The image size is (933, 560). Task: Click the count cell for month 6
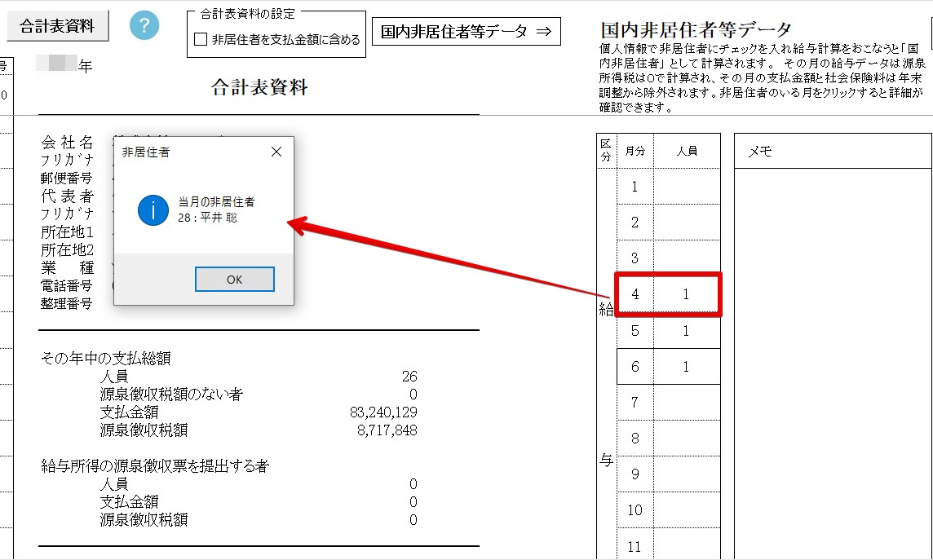point(686,367)
